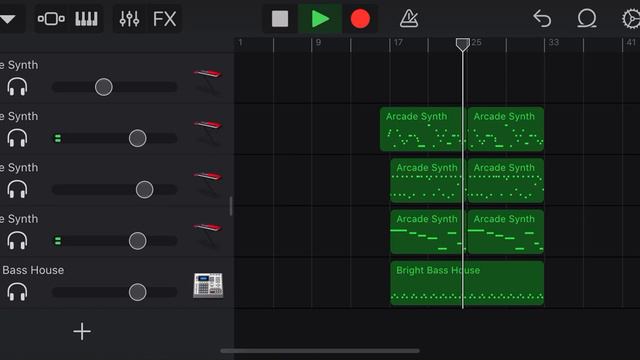
Task: Jump to bar 9 in the ruler
Action: point(318,42)
